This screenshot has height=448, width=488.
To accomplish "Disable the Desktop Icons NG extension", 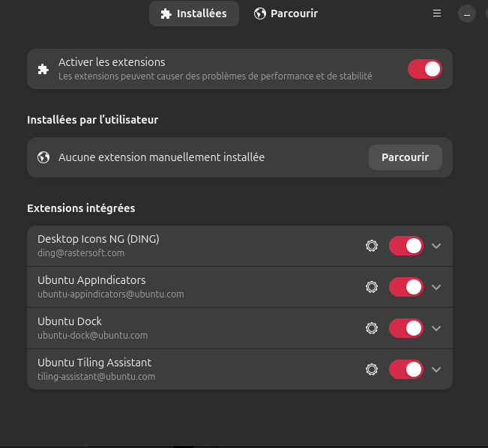I will [x=406, y=246].
